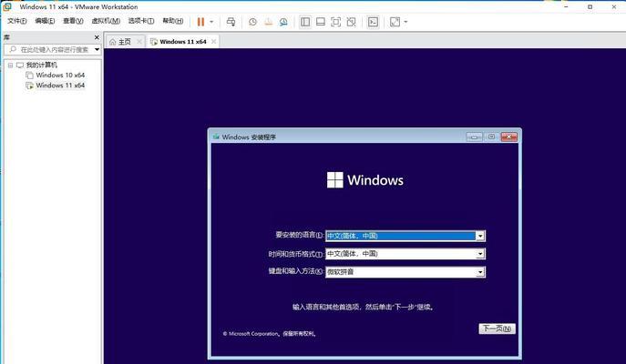Viewport: 626px width, 364px height.
Task: Click the Windows setup title bar icon
Action: point(216,136)
